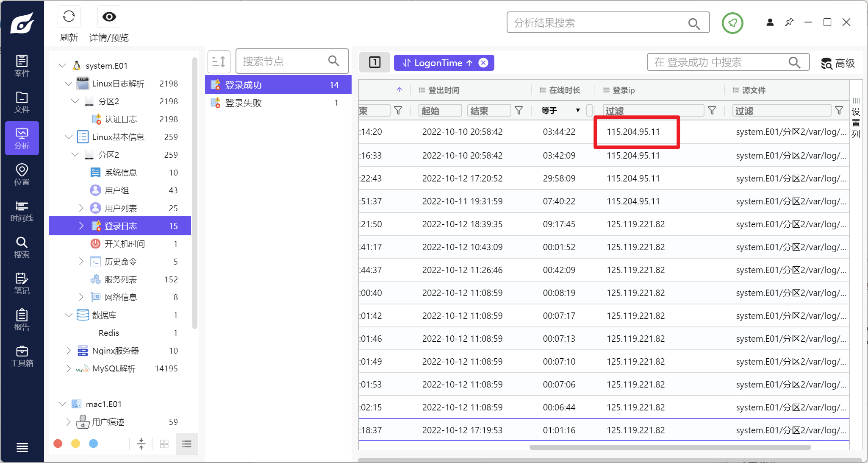Open the 案件 sidebar section

click(22, 66)
